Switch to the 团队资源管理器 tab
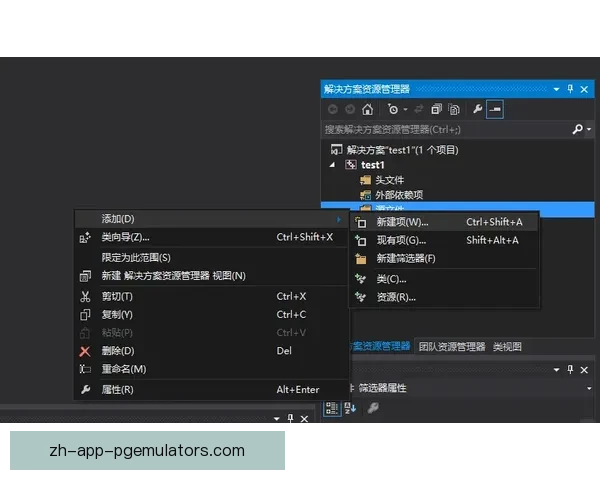600x480 pixels. click(x=452, y=347)
